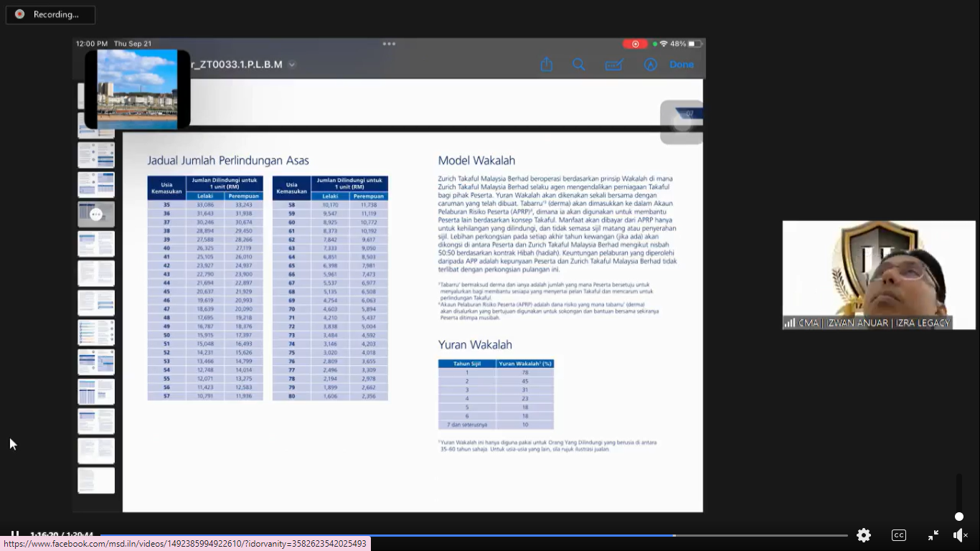This screenshot has height=551, width=980.
Task: Exit fullscreen mode with collapse arrows icon
Action: point(933,535)
